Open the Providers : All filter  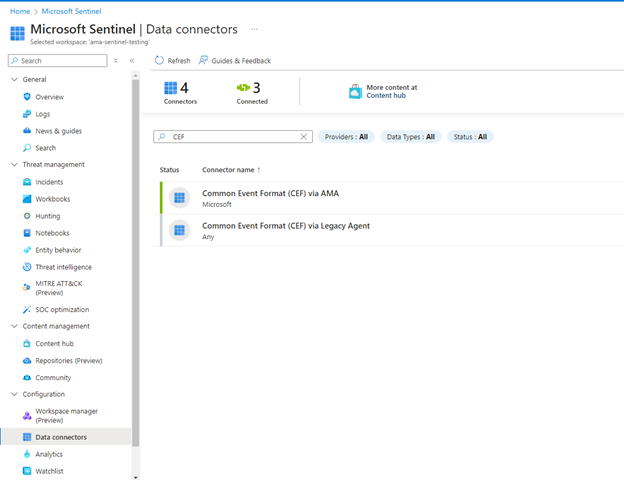(346, 137)
